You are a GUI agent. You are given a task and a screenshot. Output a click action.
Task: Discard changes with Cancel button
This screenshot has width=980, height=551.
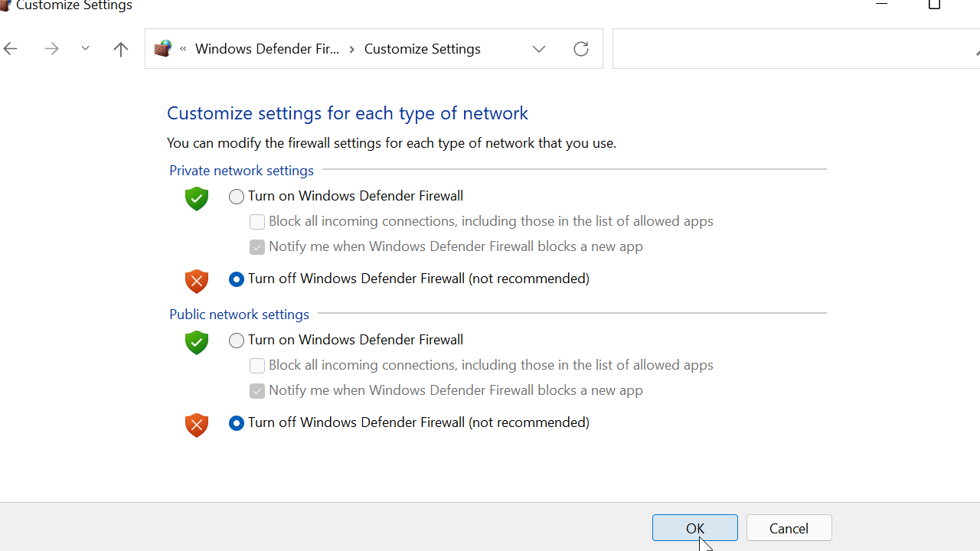click(789, 528)
